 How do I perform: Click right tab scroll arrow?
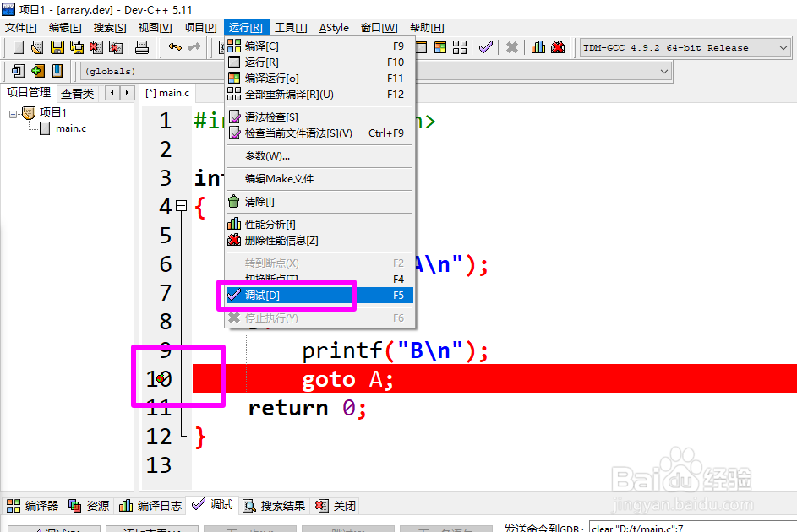point(127,93)
